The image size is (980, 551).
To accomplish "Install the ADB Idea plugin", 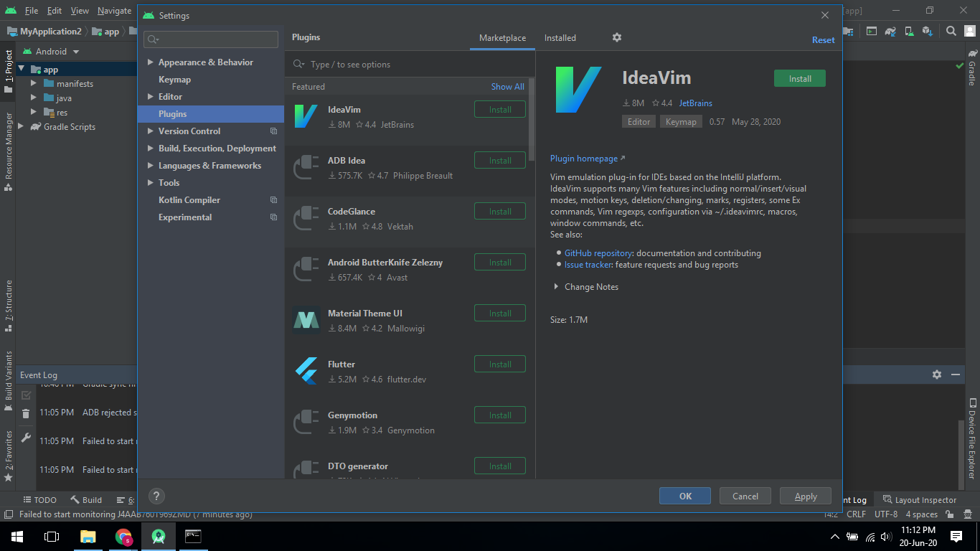I will (x=499, y=159).
